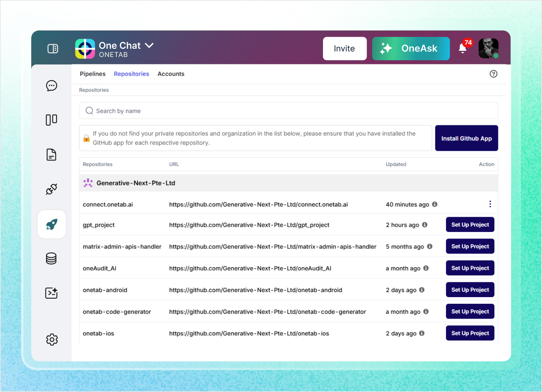
Task: Open the oneAudit_AI GitHub URL
Action: click(250, 268)
